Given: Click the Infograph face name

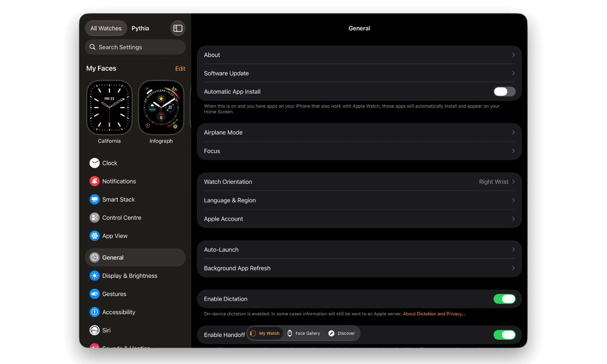Looking at the screenshot, I should (161, 141).
